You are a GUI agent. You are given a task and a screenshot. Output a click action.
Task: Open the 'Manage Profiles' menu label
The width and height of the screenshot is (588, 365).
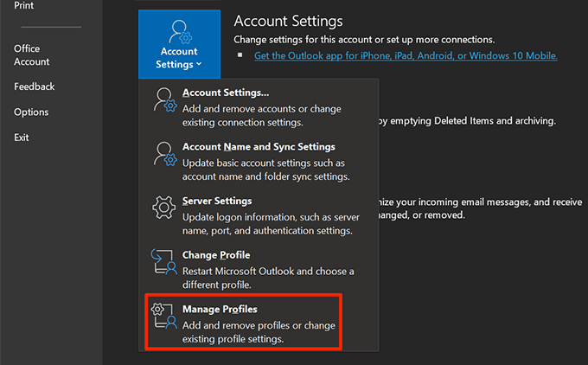click(x=220, y=309)
